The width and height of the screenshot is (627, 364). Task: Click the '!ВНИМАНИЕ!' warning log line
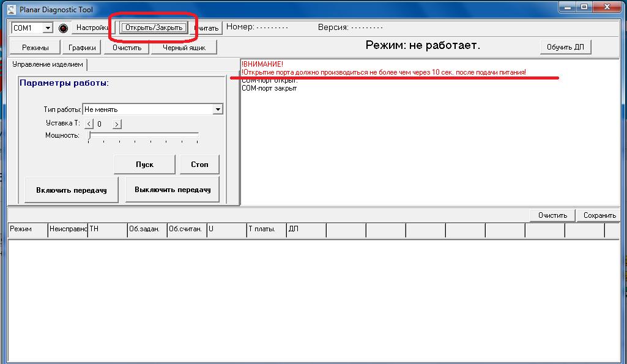point(262,64)
